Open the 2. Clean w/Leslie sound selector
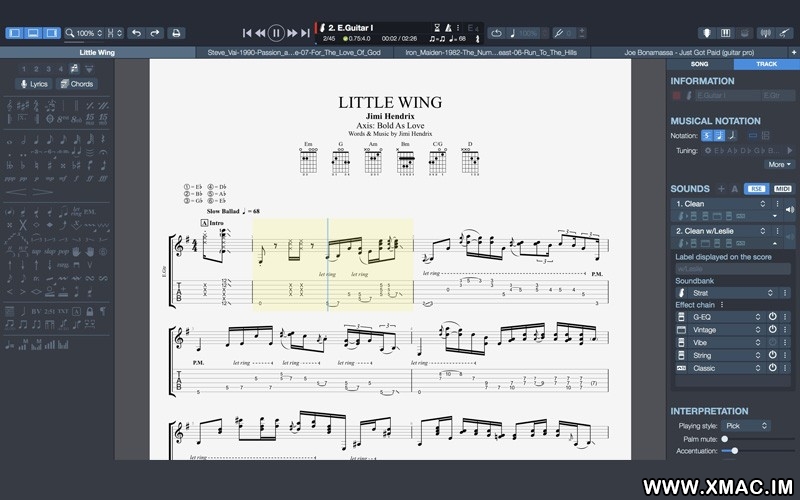Viewport: 800px width, 500px height. [721, 231]
